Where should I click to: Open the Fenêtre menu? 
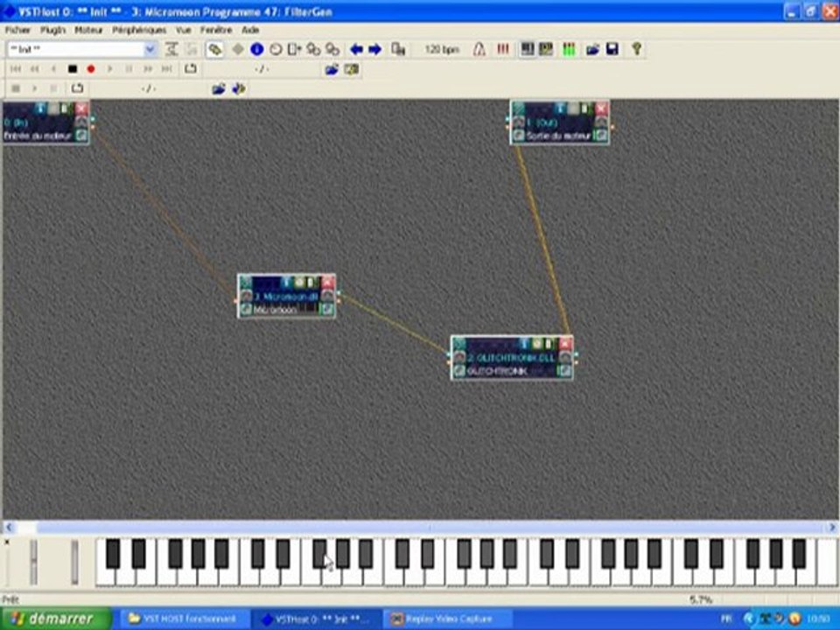click(216, 30)
